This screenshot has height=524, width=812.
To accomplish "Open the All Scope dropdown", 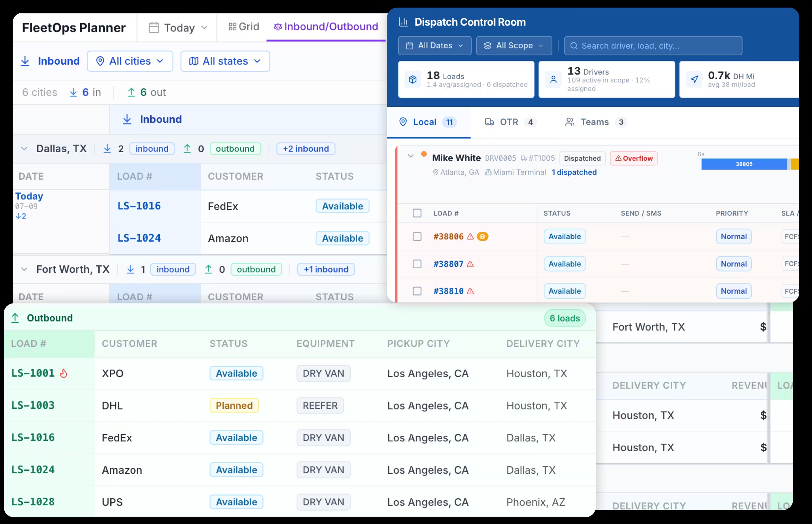I will tap(514, 46).
